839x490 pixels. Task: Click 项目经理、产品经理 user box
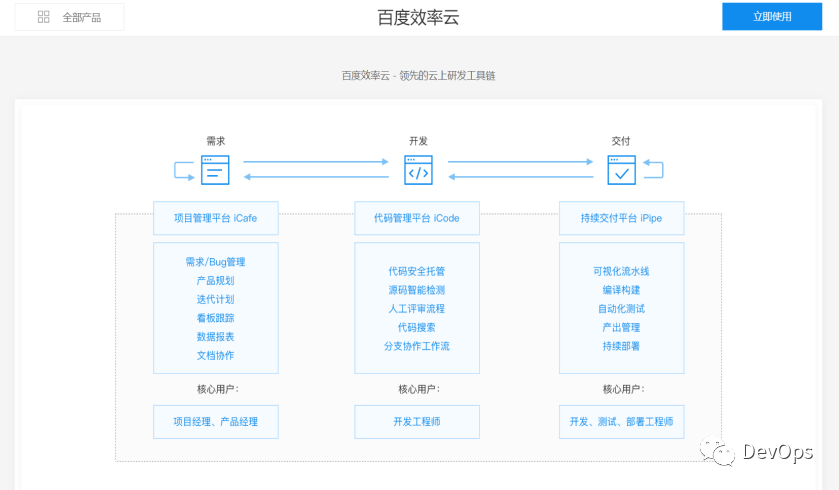(216, 422)
